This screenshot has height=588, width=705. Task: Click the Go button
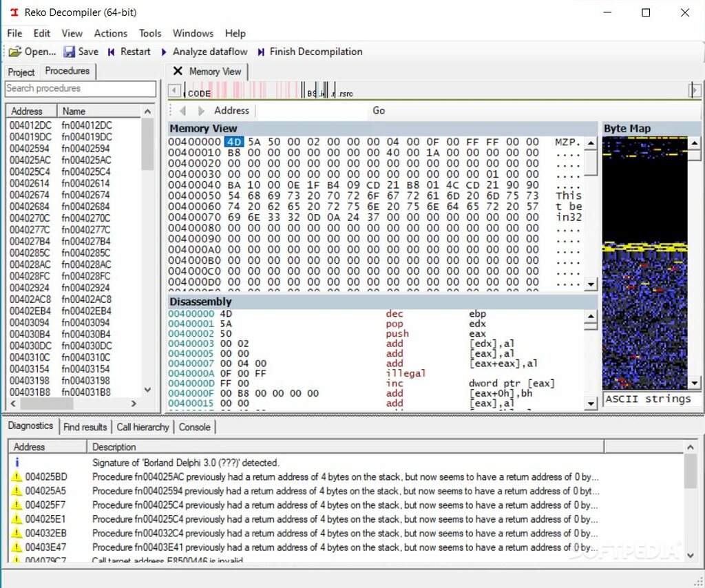(379, 111)
